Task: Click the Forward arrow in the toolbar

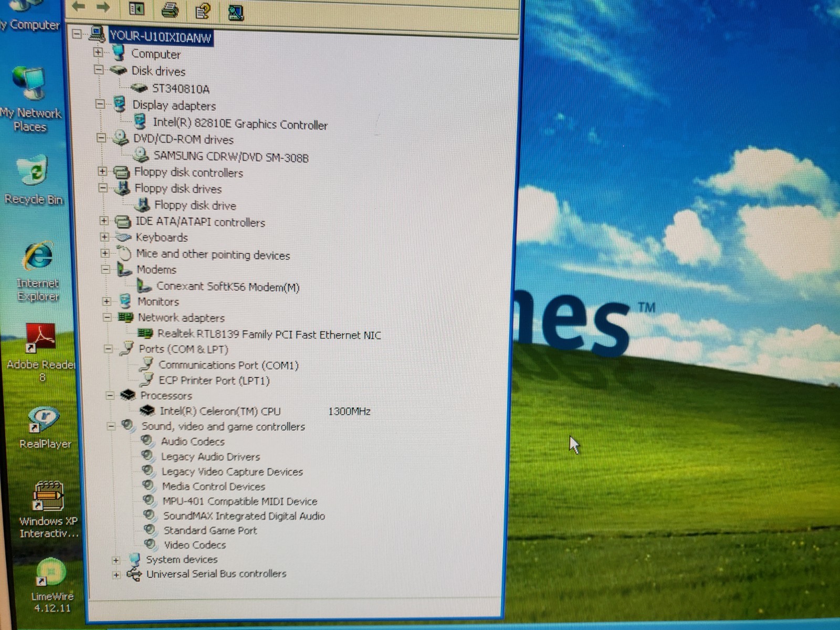Action: (103, 7)
